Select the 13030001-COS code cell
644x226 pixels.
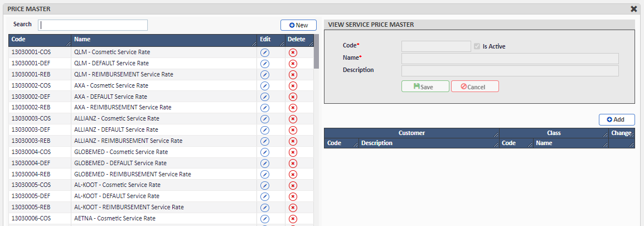coord(40,52)
